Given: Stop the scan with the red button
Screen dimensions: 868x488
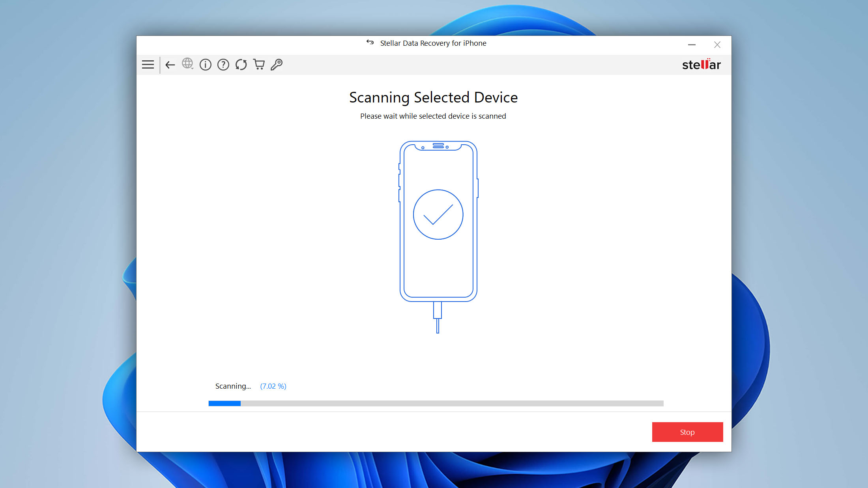Looking at the screenshot, I should 687,432.
